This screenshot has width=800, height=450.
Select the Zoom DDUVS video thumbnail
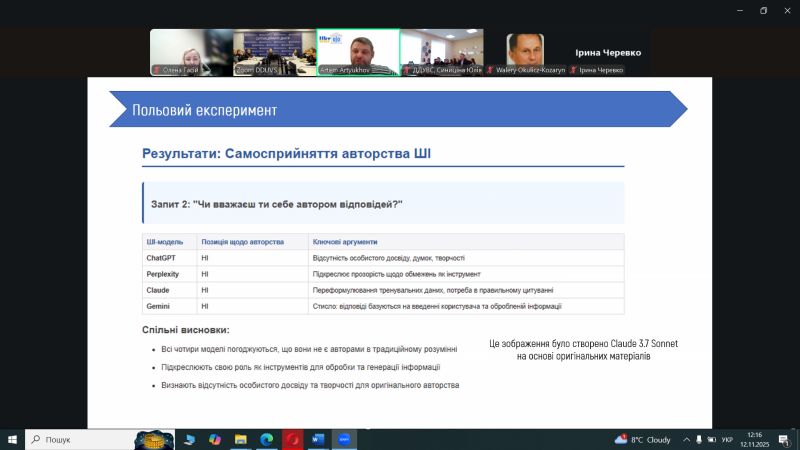[x=274, y=52]
